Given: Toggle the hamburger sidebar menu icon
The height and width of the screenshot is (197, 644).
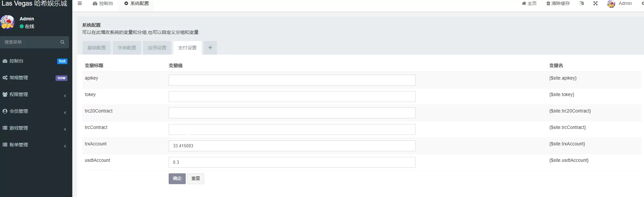Looking at the screenshot, I should click(80, 3).
